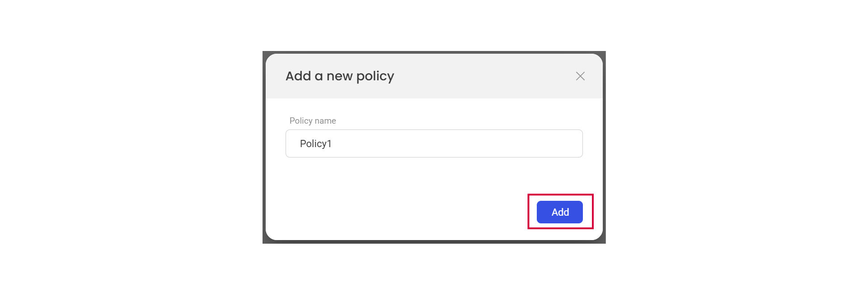This screenshot has height=287, width=868.
Task: Click the white dialog body left of Add
Action: pos(407,212)
